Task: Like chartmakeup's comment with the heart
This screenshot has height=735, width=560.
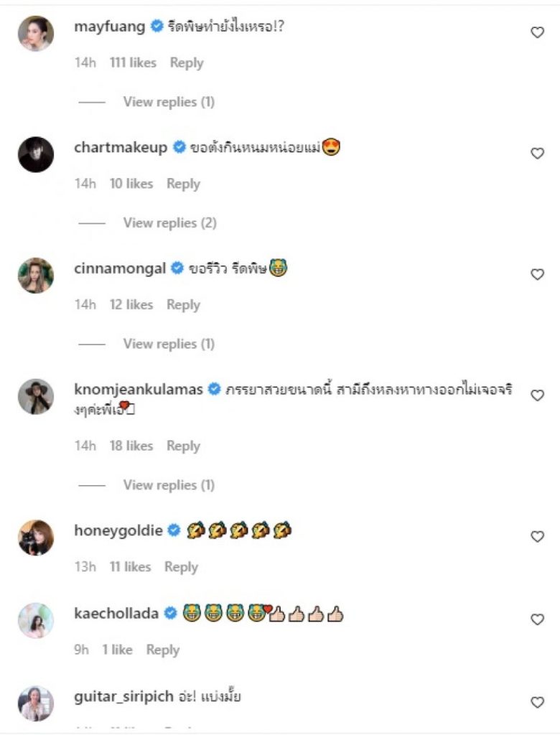Action: click(537, 154)
